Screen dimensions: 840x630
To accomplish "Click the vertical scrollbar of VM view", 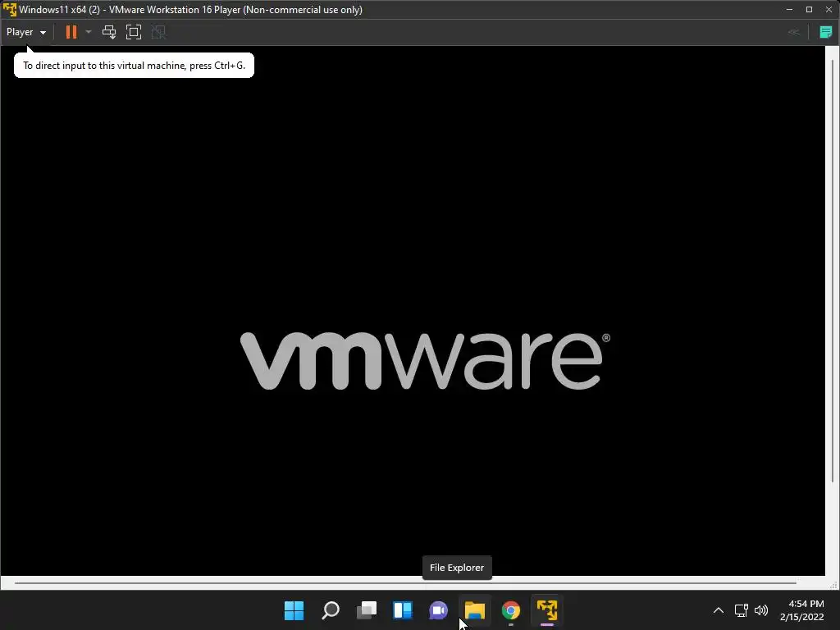I will pos(833,271).
